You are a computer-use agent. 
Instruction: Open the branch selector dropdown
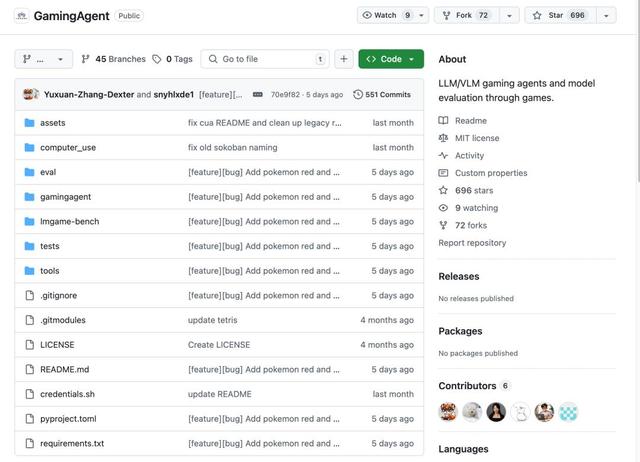click(44, 59)
